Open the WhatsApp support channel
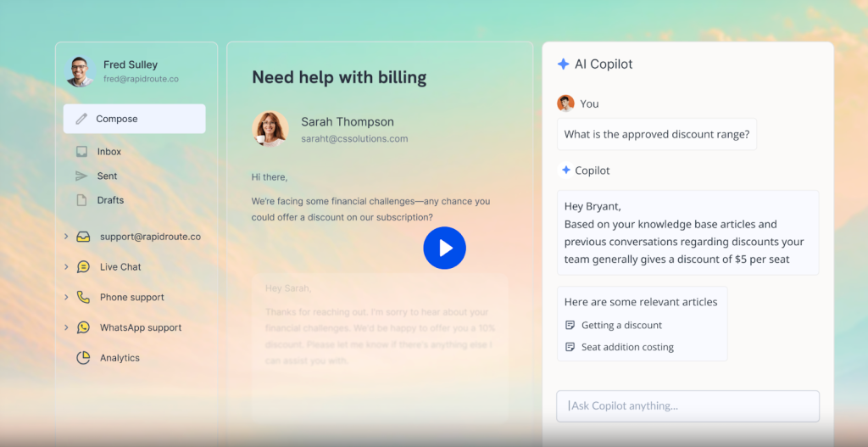This screenshot has height=447, width=868. point(141,327)
